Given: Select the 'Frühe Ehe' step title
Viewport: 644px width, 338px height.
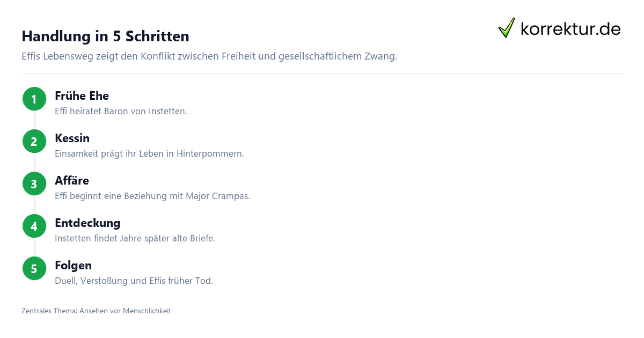Looking at the screenshot, I should pos(82,96).
